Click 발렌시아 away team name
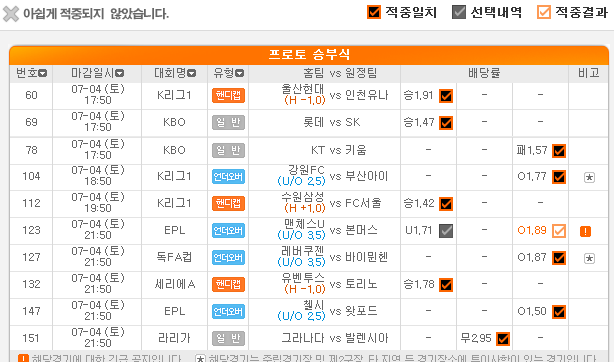The width and height of the screenshot is (614, 362). coord(367,338)
